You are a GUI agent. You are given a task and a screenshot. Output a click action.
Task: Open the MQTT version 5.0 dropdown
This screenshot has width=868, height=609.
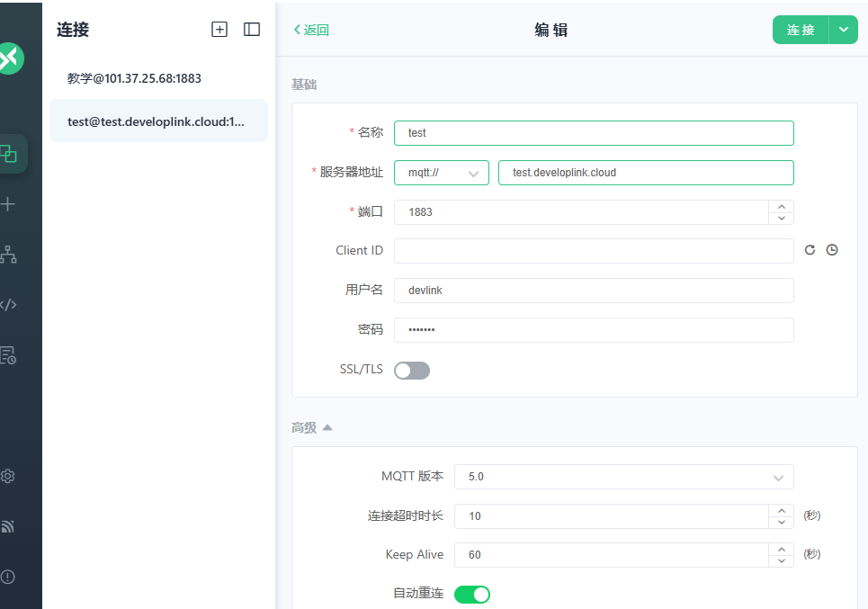624,478
